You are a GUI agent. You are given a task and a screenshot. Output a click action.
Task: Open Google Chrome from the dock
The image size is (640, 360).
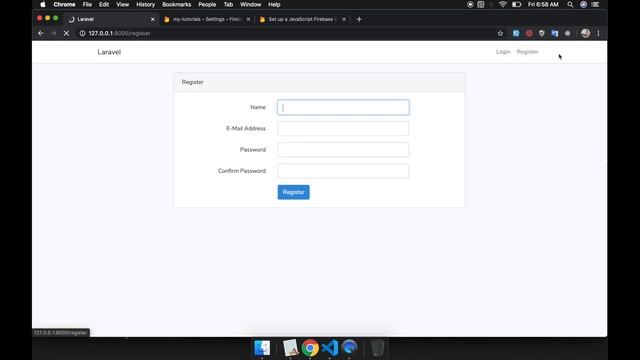point(310,348)
